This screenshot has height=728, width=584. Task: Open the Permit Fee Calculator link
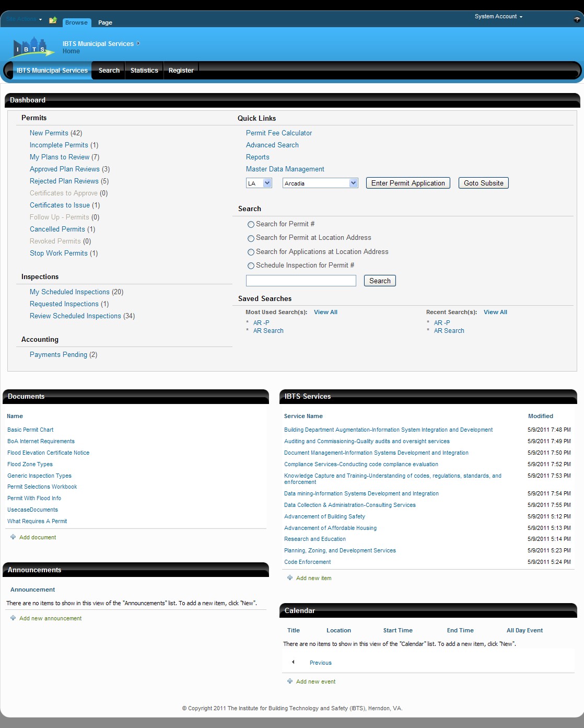279,133
